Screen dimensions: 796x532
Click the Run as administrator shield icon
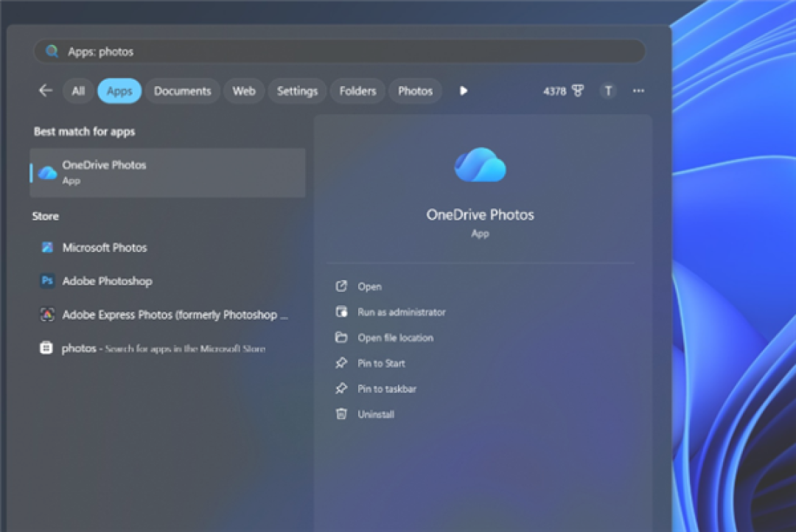[341, 312]
